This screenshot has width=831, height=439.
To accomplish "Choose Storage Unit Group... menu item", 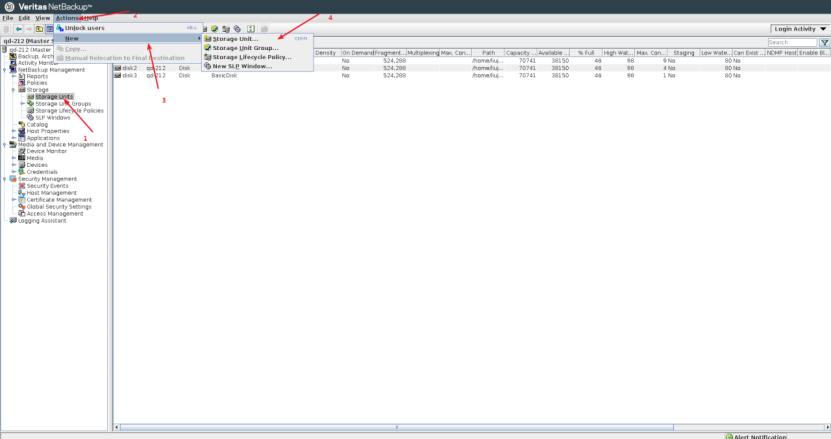I will click(x=257, y=48).
